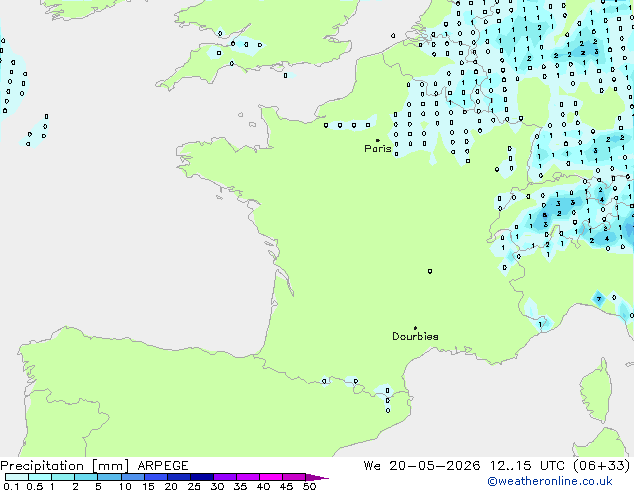Click the Paris location dot marker
This screenshot has height=490, width=634.
(x=378, y=140)
